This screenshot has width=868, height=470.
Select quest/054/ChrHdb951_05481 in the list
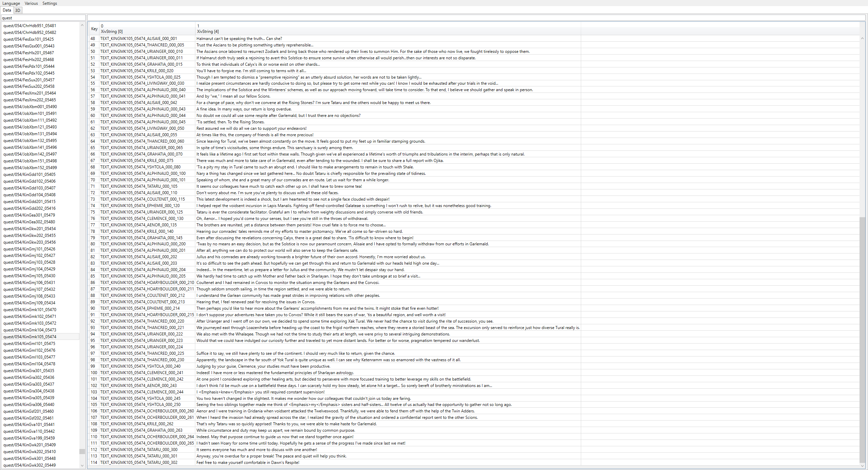[30, 26]
